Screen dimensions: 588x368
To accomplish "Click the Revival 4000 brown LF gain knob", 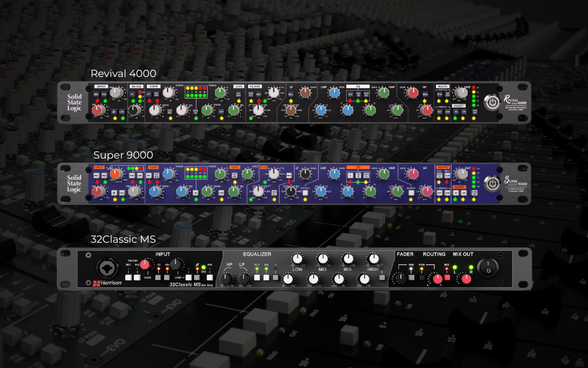I will point(305,93).
